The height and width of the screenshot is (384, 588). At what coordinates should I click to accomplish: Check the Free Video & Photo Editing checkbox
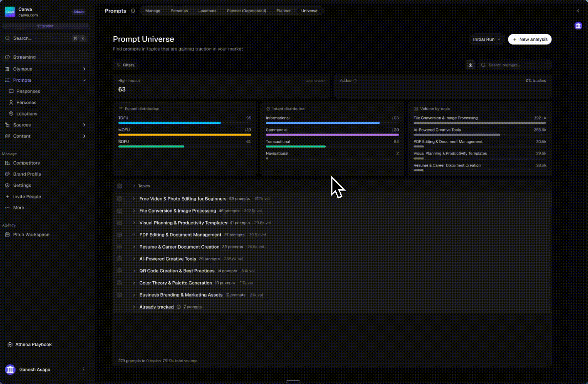120,199
